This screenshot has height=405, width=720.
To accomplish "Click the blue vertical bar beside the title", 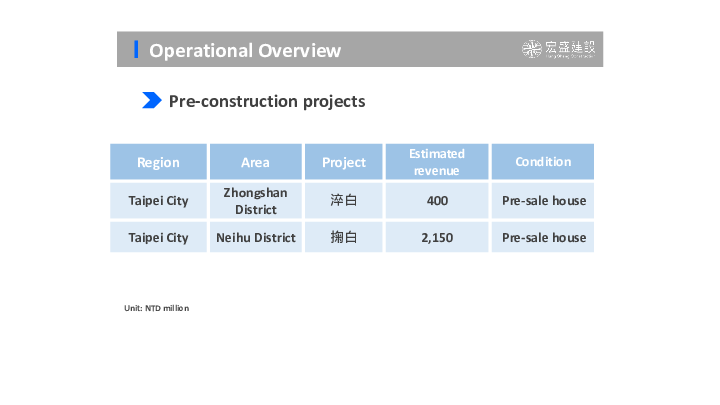I will pyautogui.click(x=136, y=50).
